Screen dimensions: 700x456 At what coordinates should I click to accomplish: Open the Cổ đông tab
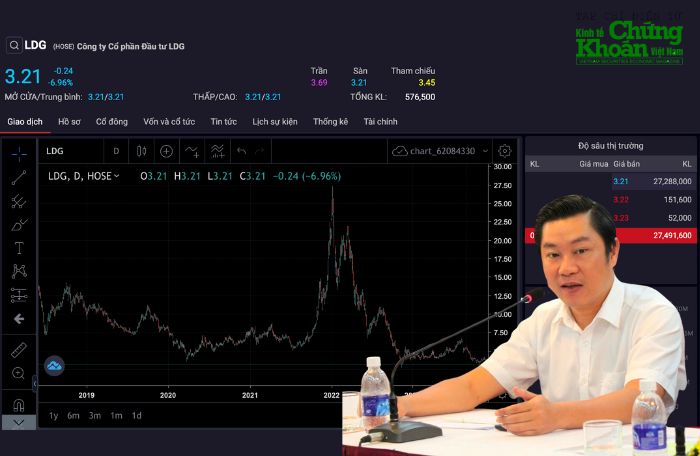click(112, 121)
